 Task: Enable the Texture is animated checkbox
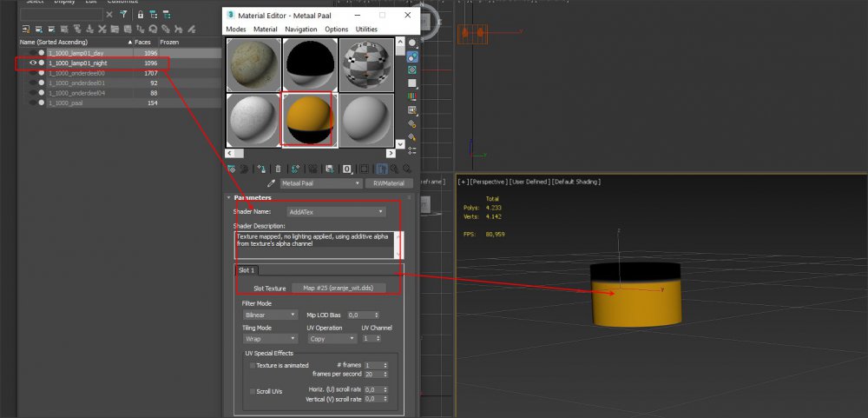pos(253,366)
